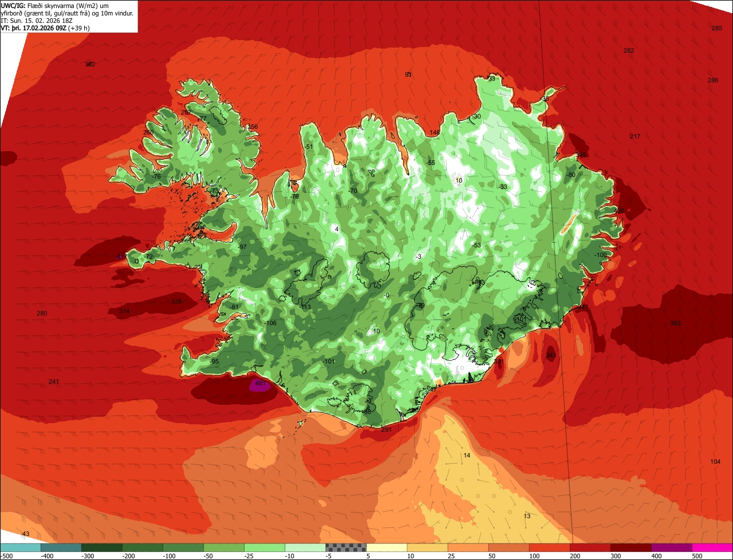Click the darkest green -300 to -200 legend swatch
The height and width of the screenshot is (560, 733).
tap(101, 547)
